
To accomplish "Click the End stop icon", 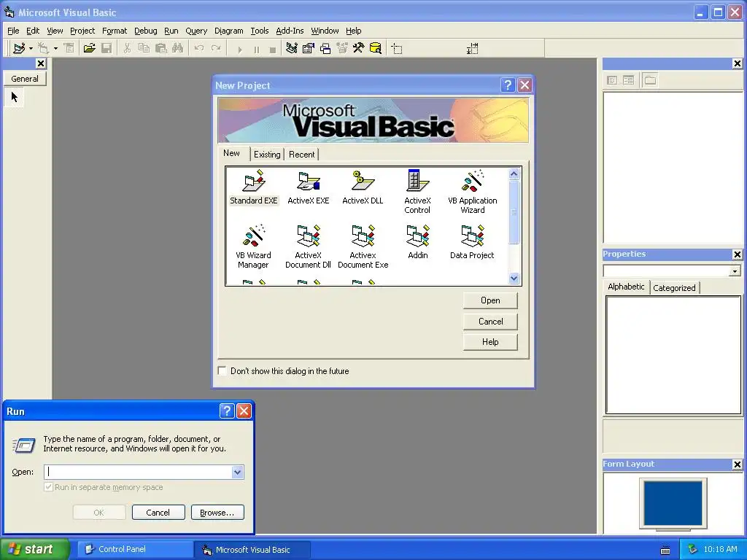I will click(x=273, y=49).
